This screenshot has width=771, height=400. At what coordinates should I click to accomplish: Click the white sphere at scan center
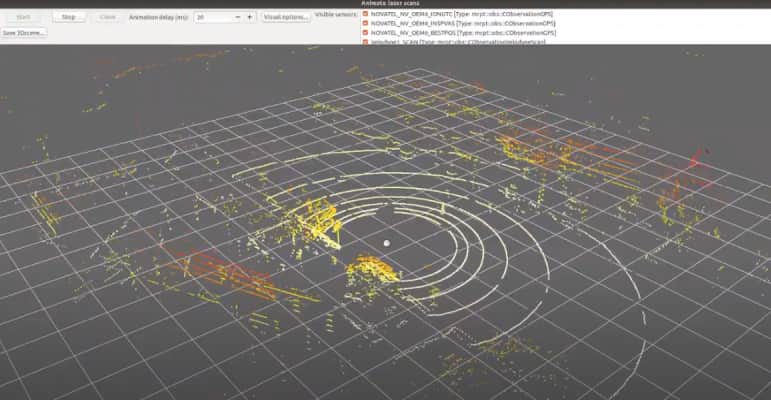click(x=387, y=243)
